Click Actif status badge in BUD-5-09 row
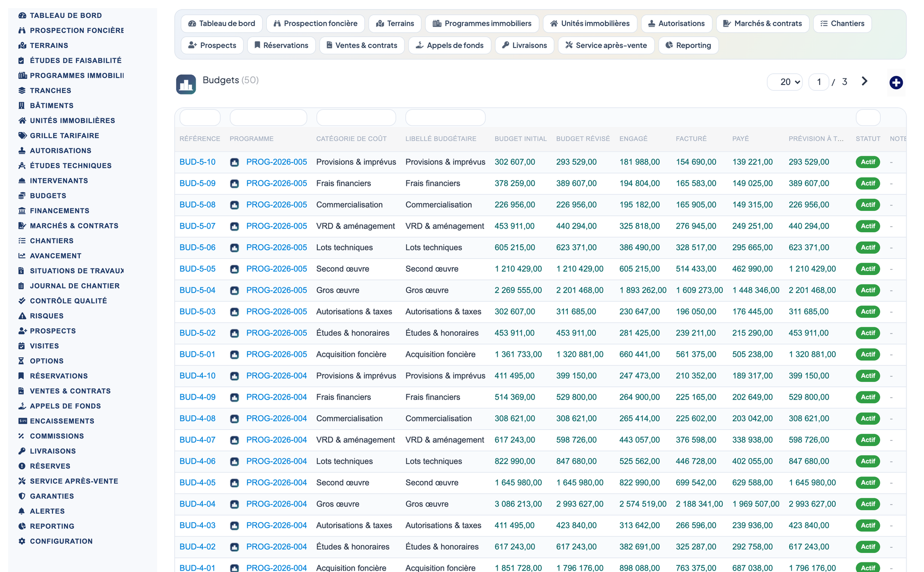 tap(868, 183)
